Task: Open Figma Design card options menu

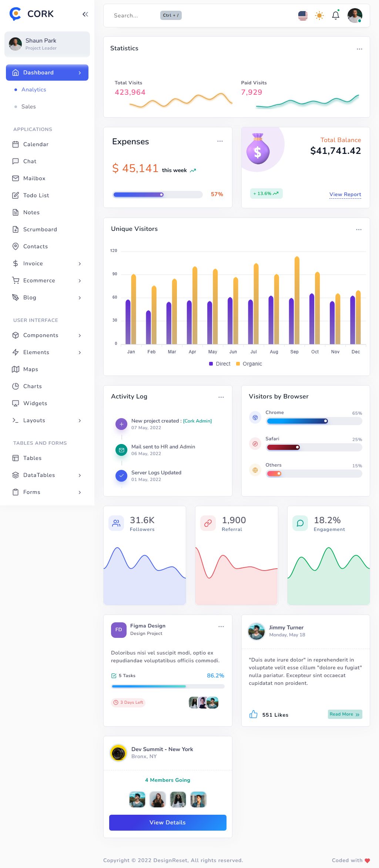Action: tap(221, 626)
